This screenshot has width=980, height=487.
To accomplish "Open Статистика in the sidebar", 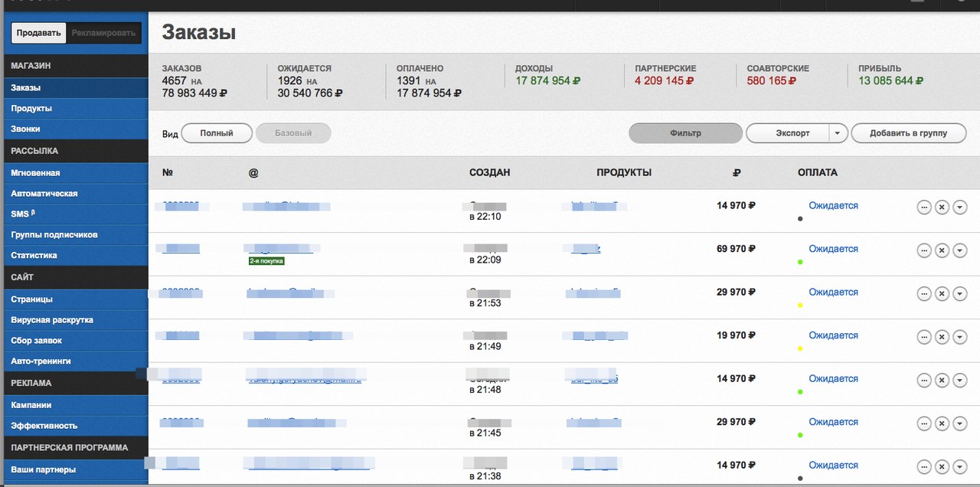I will (x=34, y=256).
